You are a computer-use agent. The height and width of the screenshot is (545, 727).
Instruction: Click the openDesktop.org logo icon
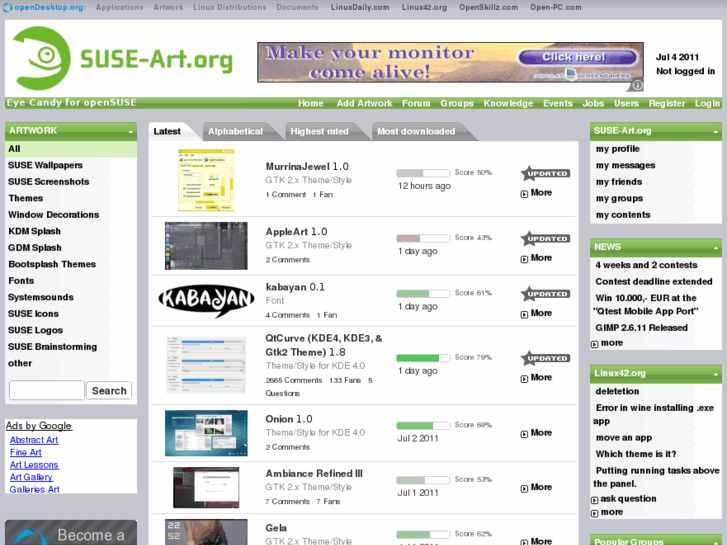coord(7,7)
